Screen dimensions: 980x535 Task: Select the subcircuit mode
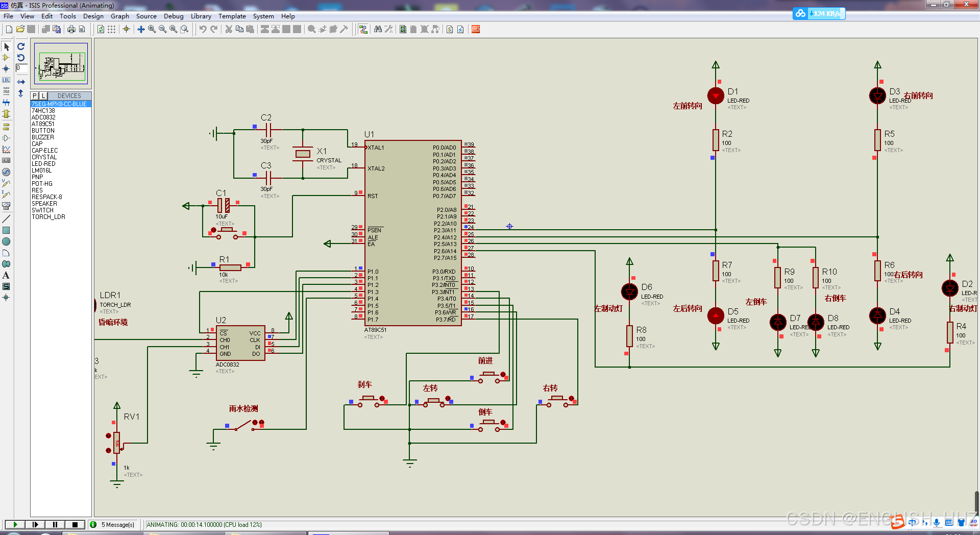(6, 114)
